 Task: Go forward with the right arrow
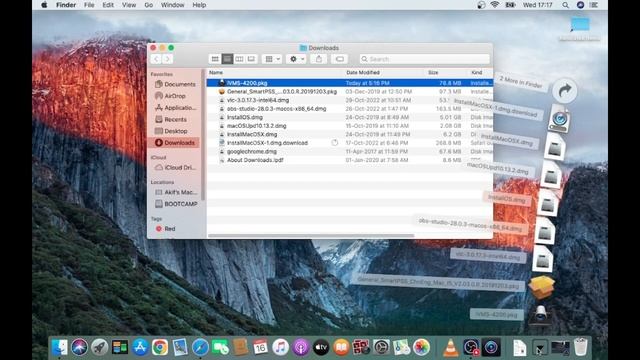coord(167,59)
